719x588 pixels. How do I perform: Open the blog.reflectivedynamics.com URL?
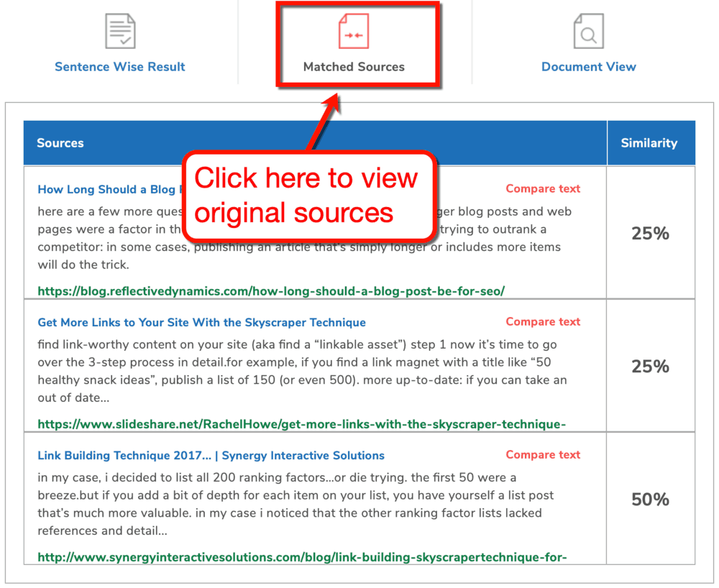point(272,291)
